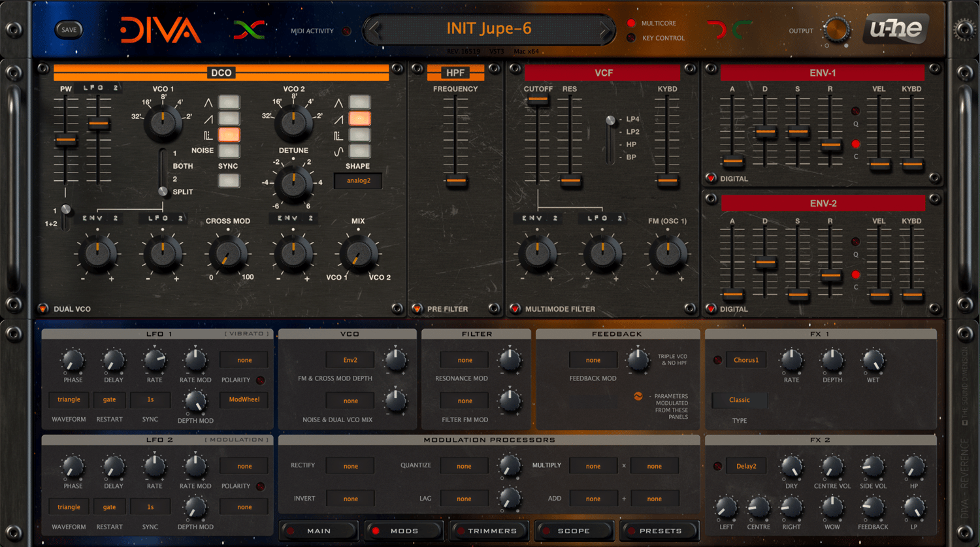Open FX 1 Chorus1 effect dropdown
Viewport: 980px width, 547px height.
point(745,360)
